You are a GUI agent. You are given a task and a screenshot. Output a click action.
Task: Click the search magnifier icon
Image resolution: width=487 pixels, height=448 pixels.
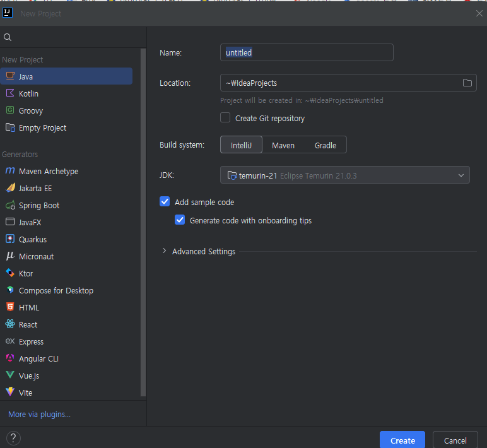coord(8,38)
